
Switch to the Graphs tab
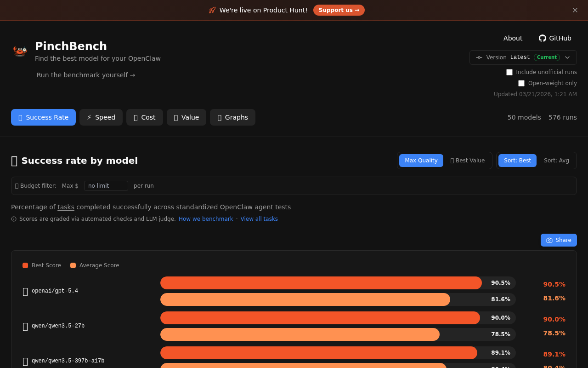tap(232, 117)
